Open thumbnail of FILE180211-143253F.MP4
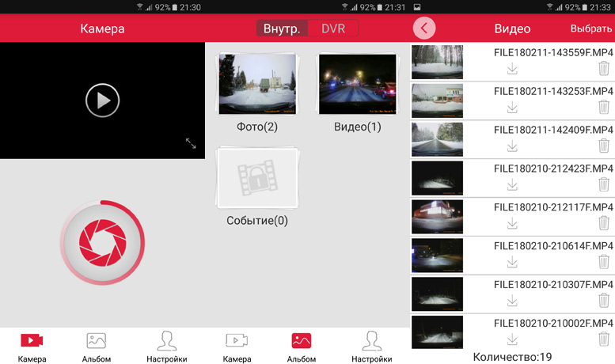The image size is (615, 364). tap(437, 100)
